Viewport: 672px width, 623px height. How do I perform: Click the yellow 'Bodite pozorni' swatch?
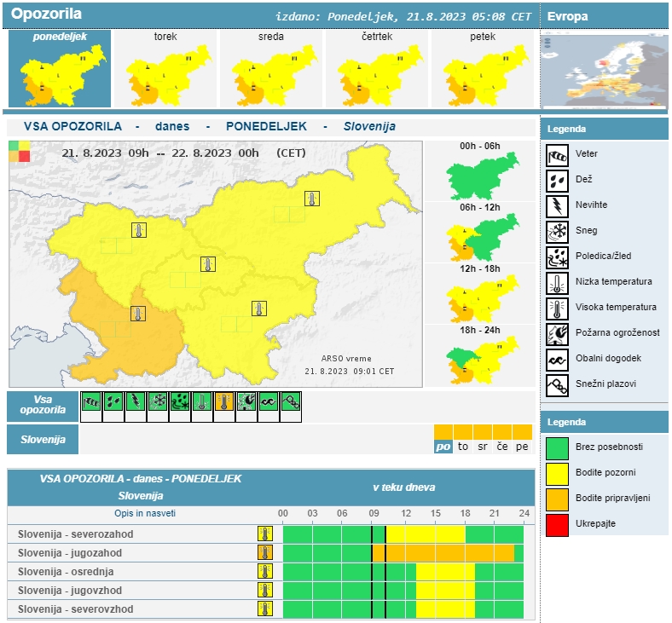(x=557, y=474)
